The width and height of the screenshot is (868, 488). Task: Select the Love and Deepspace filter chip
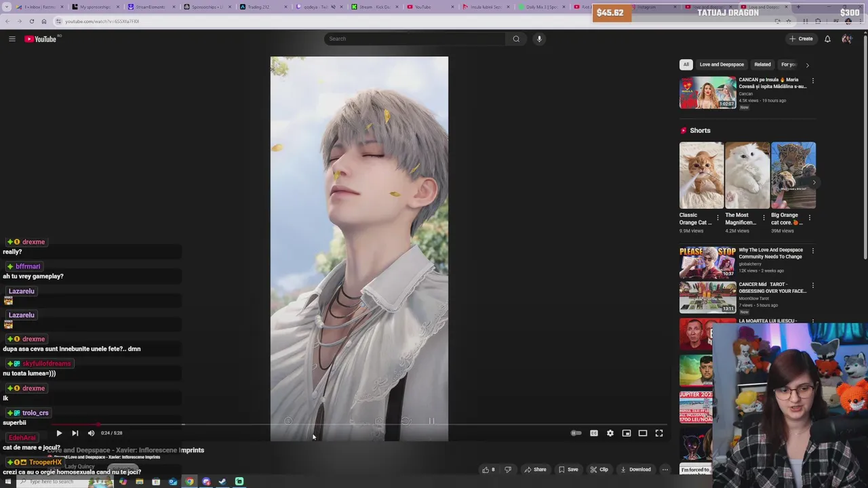[x=722, y=64]
